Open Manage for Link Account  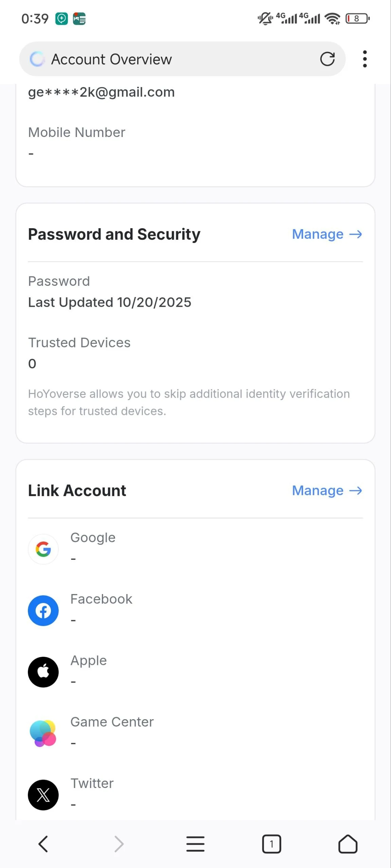tap(327, 491)
